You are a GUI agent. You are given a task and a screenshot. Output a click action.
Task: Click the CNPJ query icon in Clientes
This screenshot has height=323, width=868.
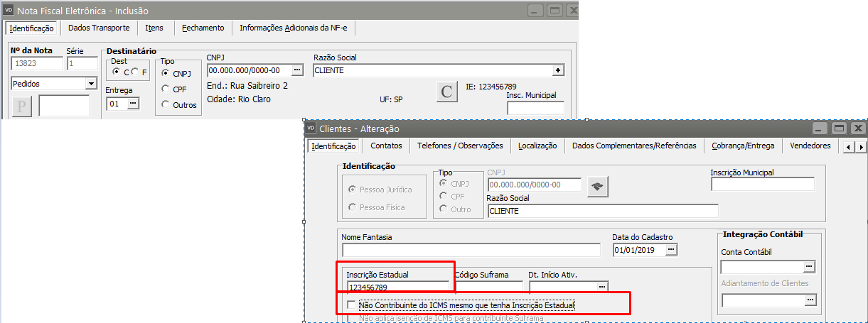[597, 186]
